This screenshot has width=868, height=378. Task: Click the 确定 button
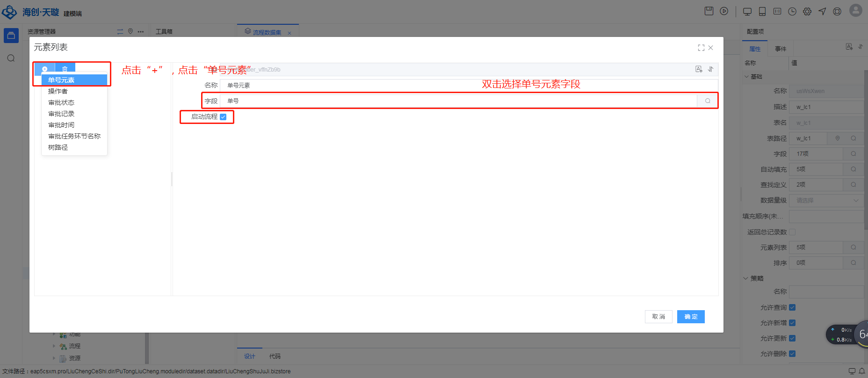pos(691,317)
